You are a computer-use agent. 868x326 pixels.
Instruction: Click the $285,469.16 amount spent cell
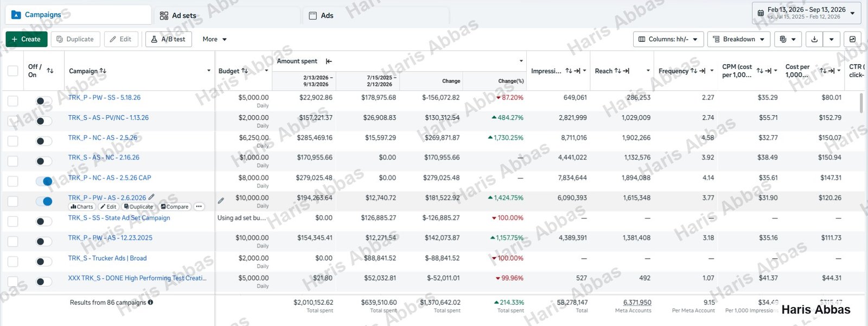click(x=315, y=138)
